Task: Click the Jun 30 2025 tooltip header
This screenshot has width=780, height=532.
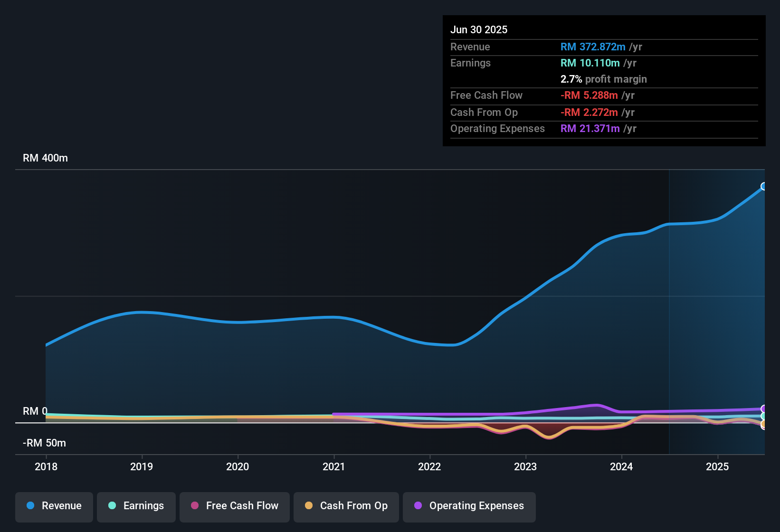Action: pos(479,29)
